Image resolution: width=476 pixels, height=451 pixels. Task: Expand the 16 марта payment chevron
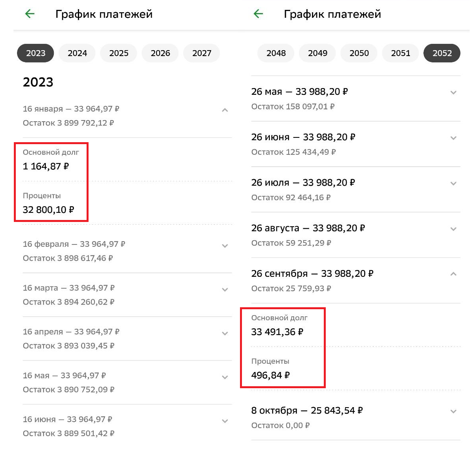click(x=225, y=290)
